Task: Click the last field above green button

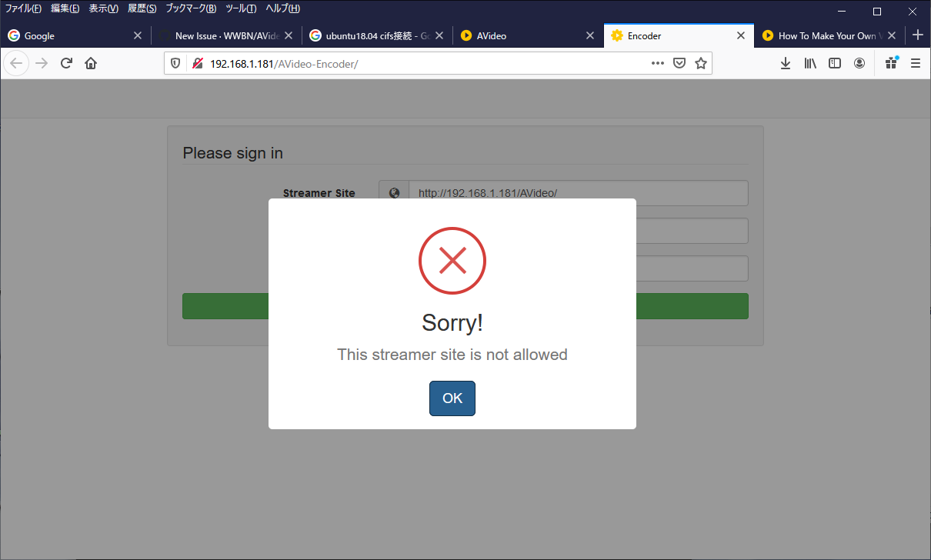Action: 692,268
